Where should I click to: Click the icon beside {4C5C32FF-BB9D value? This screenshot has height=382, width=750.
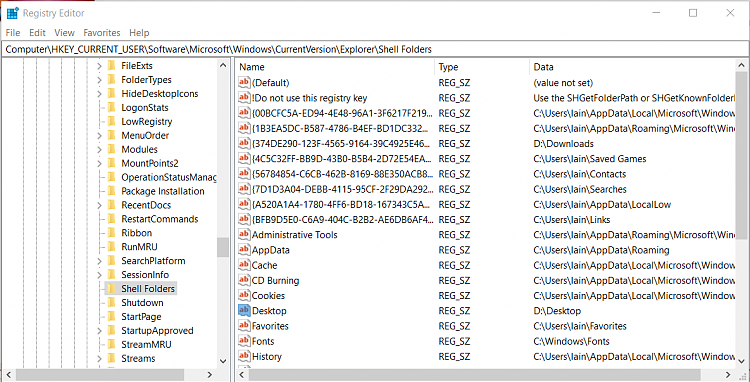[244, 159]
